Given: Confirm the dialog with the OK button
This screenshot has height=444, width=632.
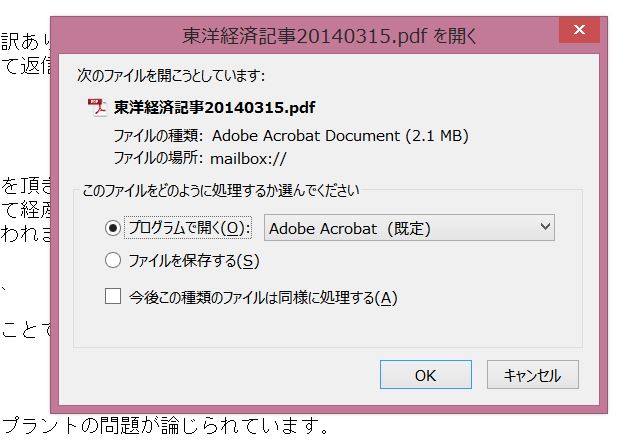Looking at the screenshot, I should click(x=425, y=375).
